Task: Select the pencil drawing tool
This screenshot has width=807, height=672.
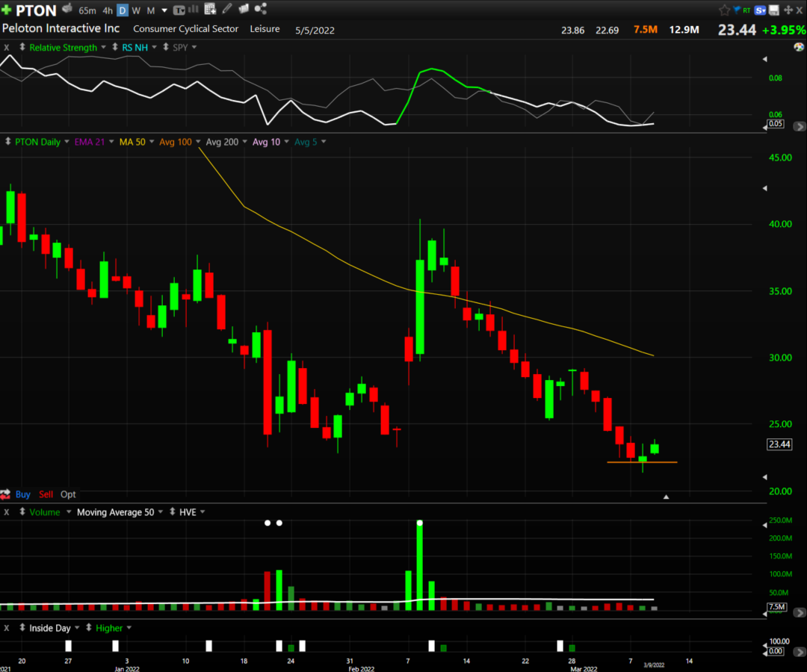Action: pyautogui.click(x=227, y=9)
